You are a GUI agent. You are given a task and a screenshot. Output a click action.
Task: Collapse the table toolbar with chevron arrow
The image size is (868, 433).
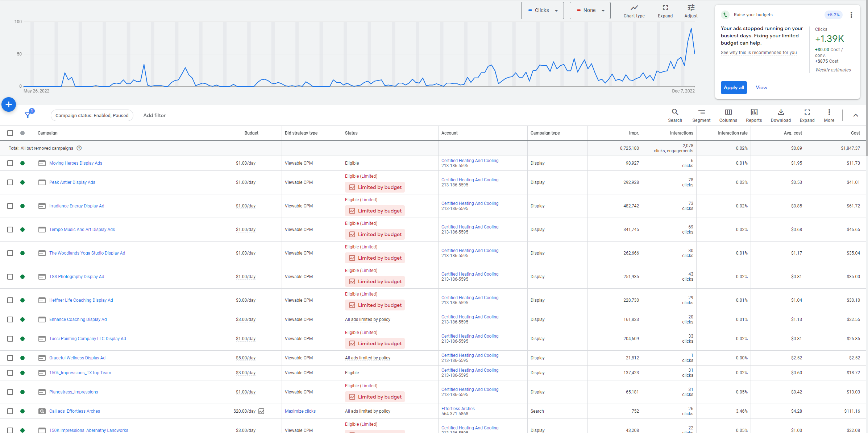[856, 115]
